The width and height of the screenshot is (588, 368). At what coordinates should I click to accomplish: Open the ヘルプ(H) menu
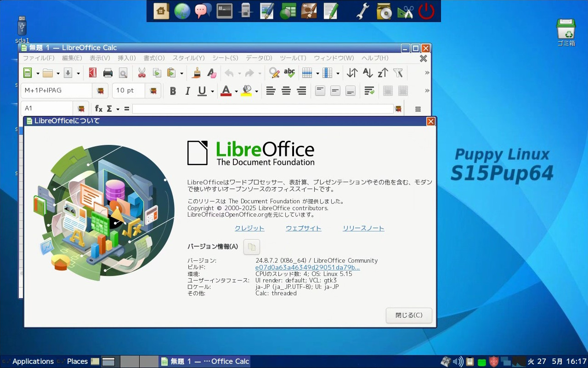tap(375, 58)
